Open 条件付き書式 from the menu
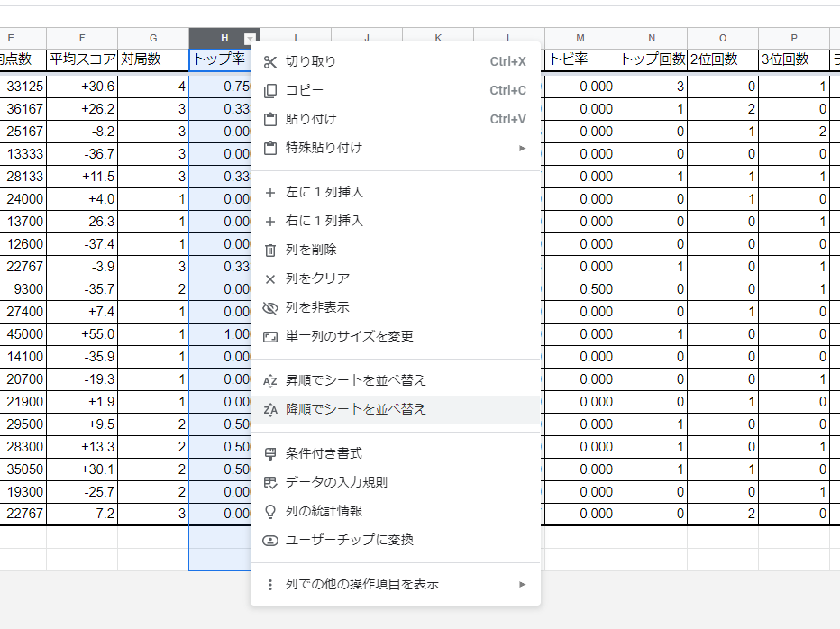The width and height of the screenshot is (840, 629). [396, 454]
